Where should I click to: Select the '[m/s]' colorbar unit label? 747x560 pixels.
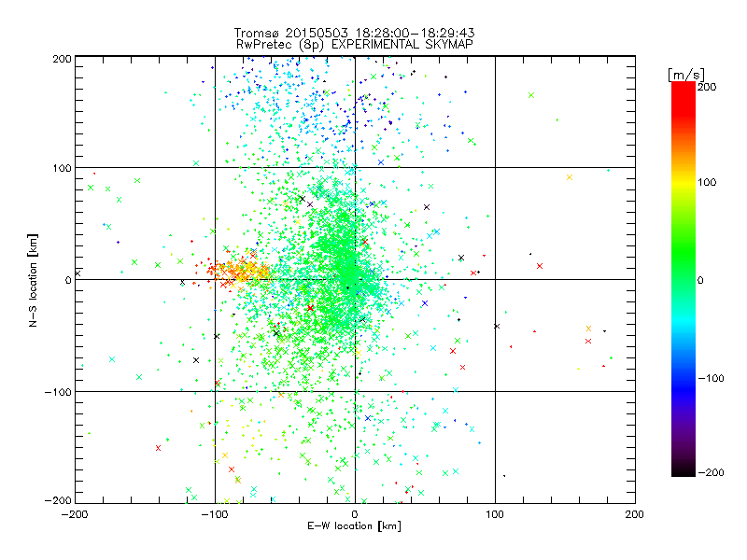coord(686,75)
